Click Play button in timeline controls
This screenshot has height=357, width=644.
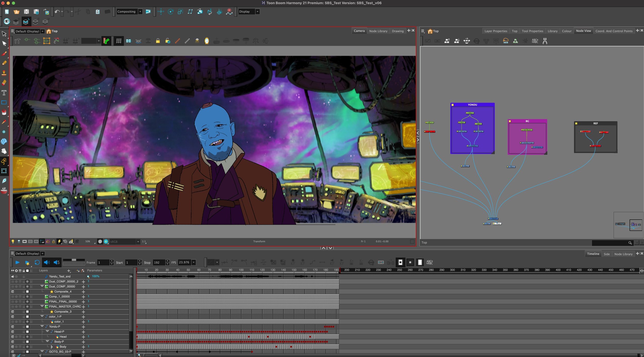(x=17, y=263)
